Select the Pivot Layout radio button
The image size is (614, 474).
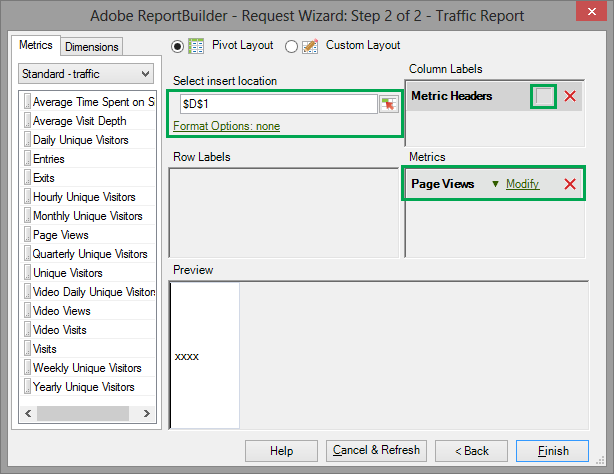tap(177, 47)
